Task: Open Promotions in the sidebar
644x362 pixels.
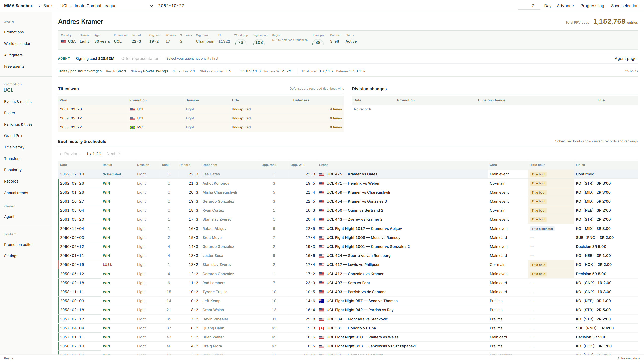Action: click(x=14, y=32)
